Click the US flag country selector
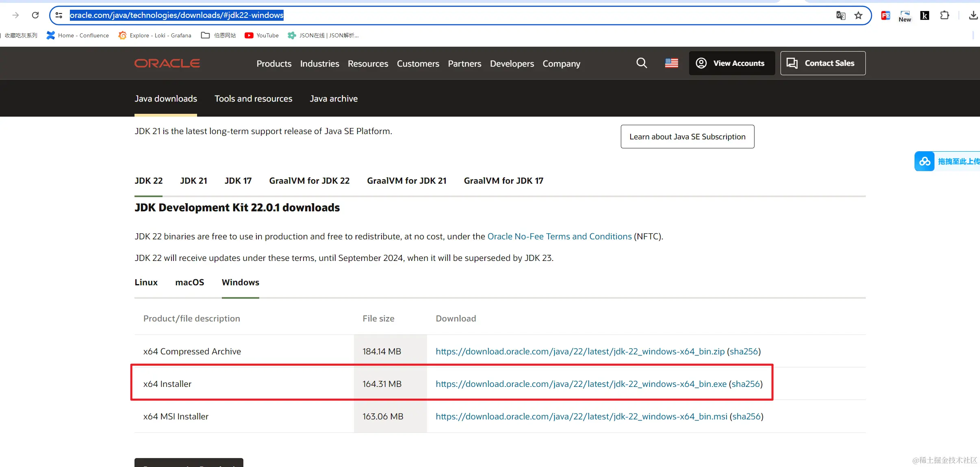 pos(671,63)
